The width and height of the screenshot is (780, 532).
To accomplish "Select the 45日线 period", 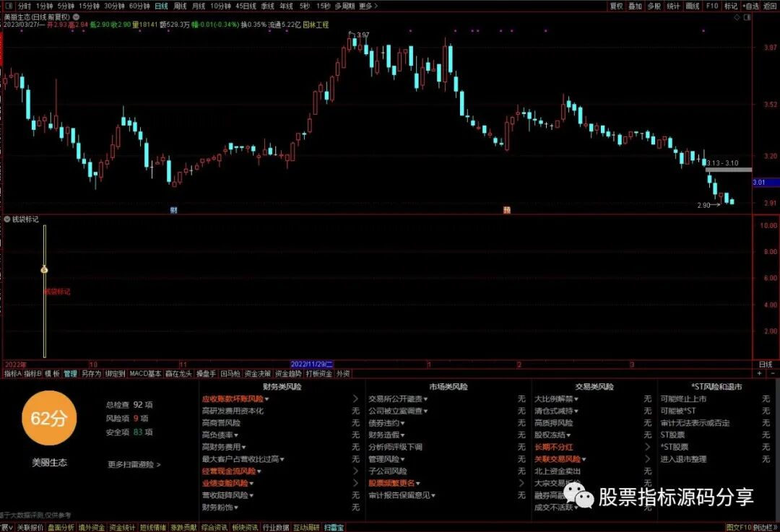I will [x=246, y=6].
